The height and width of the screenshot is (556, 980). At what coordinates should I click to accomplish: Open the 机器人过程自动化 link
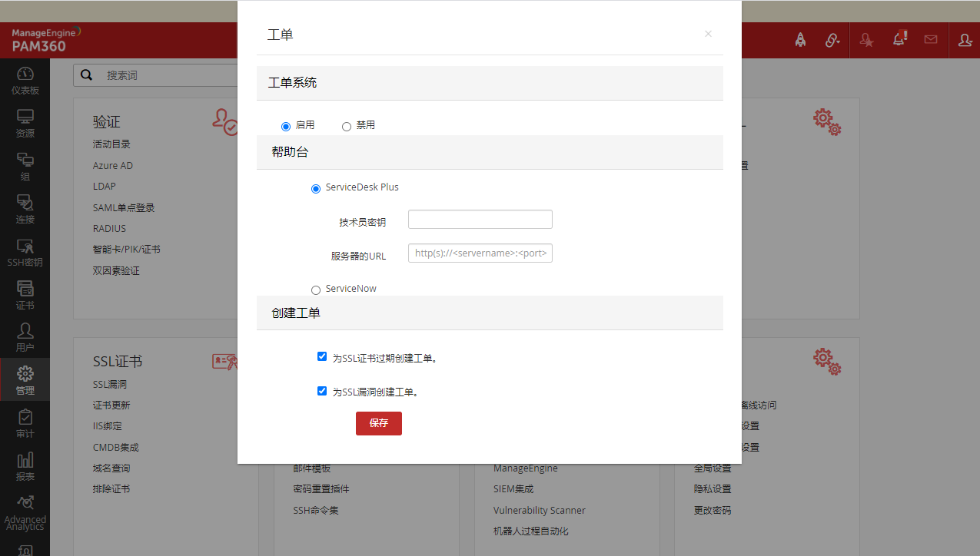[530, 531]
